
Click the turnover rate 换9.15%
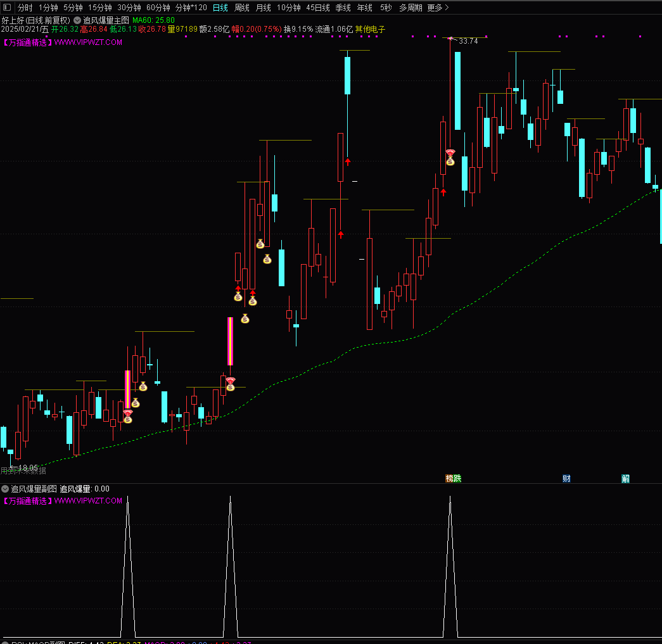[x=298, y=29]
